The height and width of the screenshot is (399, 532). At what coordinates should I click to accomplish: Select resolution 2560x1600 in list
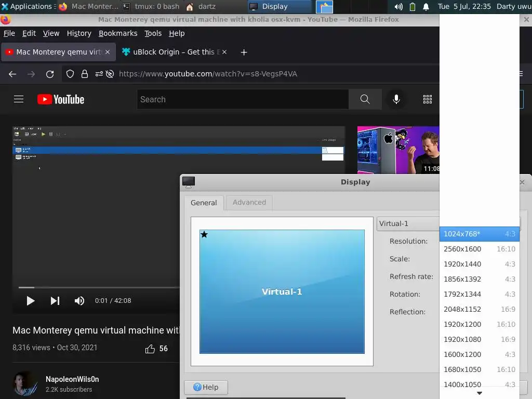480,249
